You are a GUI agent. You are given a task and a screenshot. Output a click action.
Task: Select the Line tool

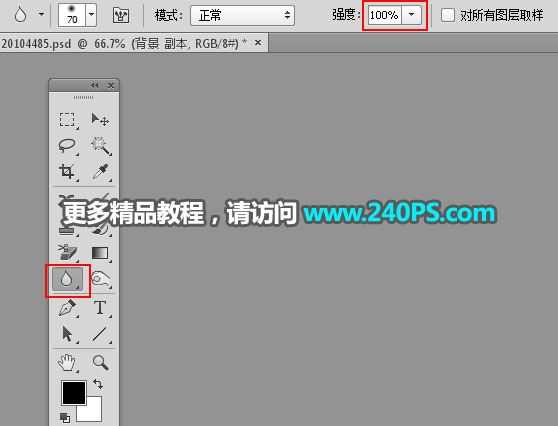[100, 334]
